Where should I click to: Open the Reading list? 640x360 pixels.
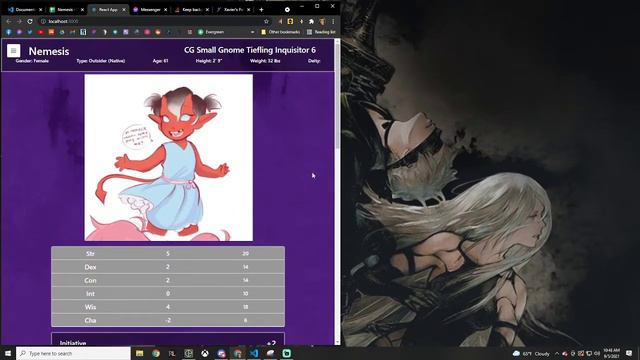tap(321, 32)
